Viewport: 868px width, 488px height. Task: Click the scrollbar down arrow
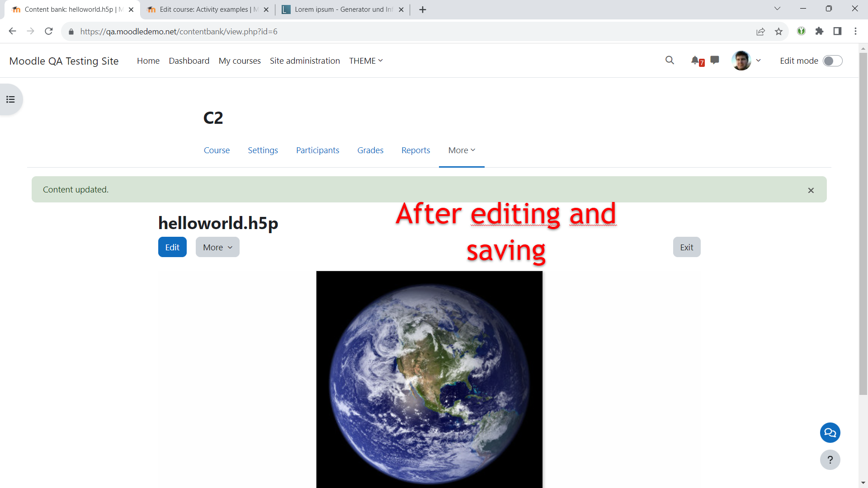863,483
